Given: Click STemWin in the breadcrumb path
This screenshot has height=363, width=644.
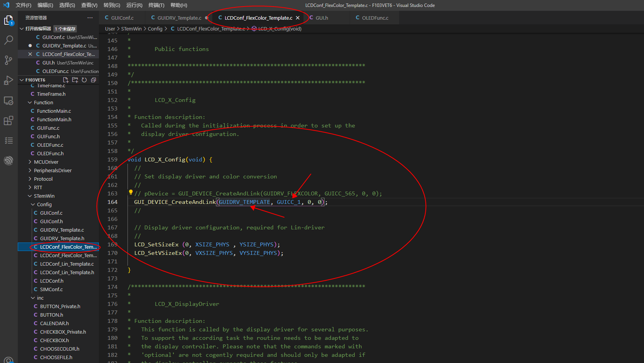Looking at the screenshot, I should point(131,29).
